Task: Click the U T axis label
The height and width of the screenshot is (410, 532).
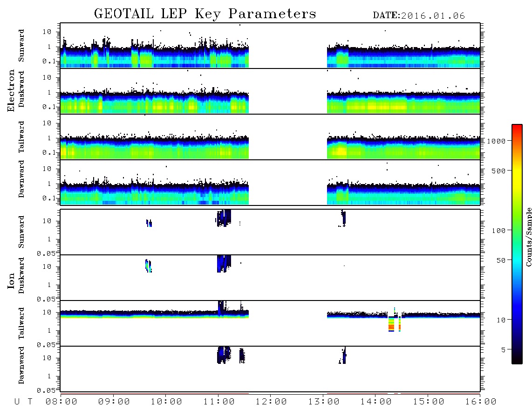Action: pos(23,402)
